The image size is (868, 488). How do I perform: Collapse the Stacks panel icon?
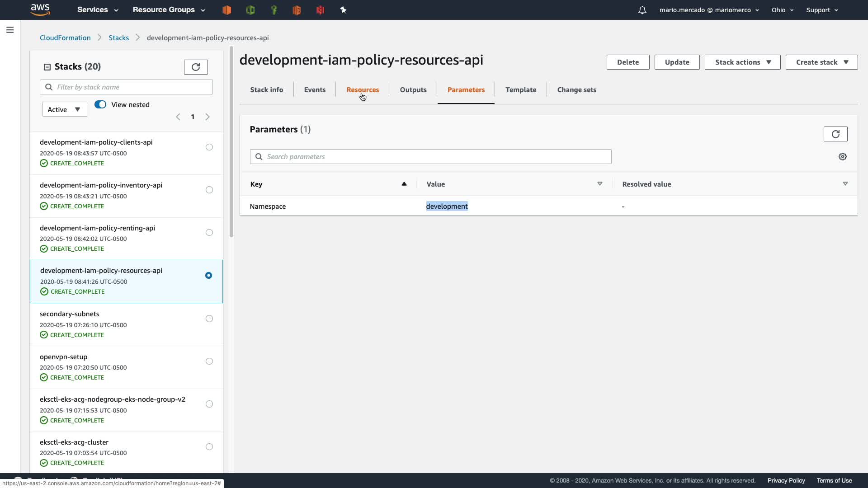click(x=47, y=67)
